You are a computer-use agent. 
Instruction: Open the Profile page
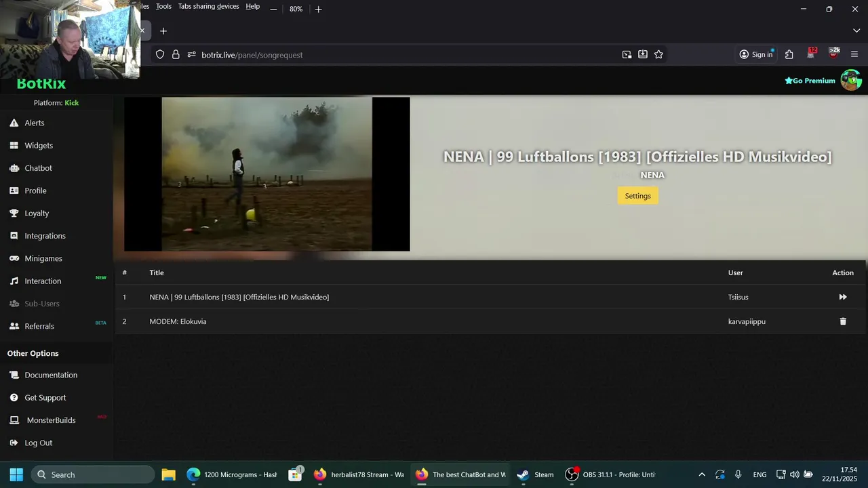(x=35, y=190)
